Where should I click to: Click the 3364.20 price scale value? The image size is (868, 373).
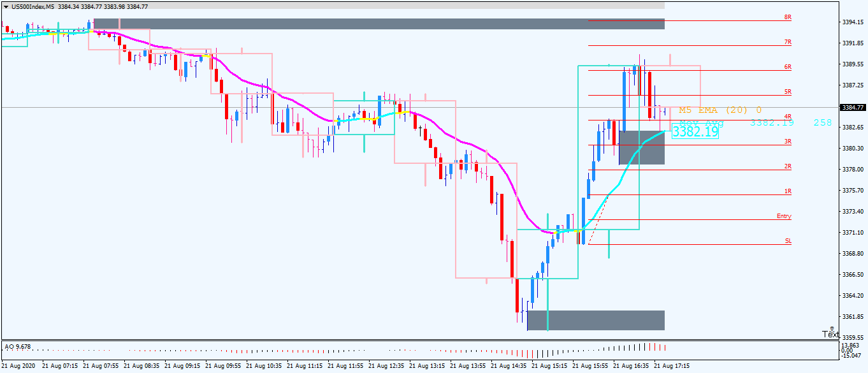[853, 296]
